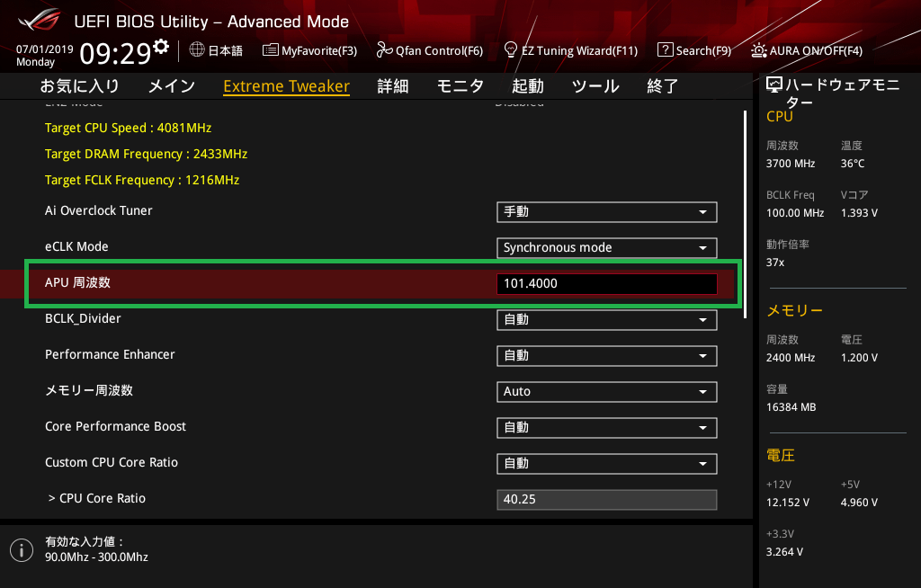Open the Custom CPU Core Ratio dropdown

tap(607, 463)
